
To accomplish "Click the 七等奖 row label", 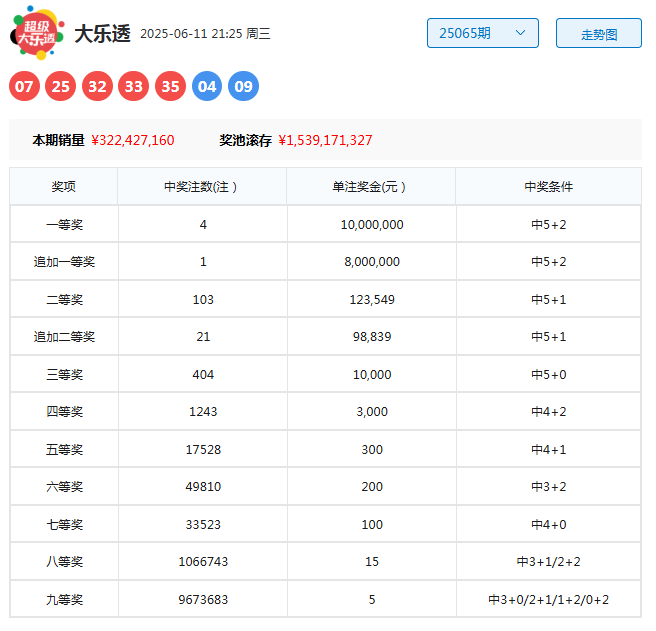I will point(64,525).
